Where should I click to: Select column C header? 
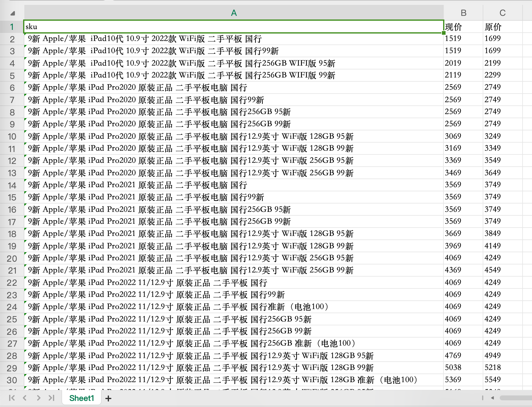point(502,13)
